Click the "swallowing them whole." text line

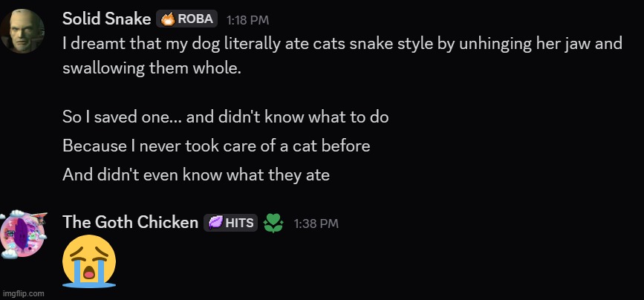[152, 68]
